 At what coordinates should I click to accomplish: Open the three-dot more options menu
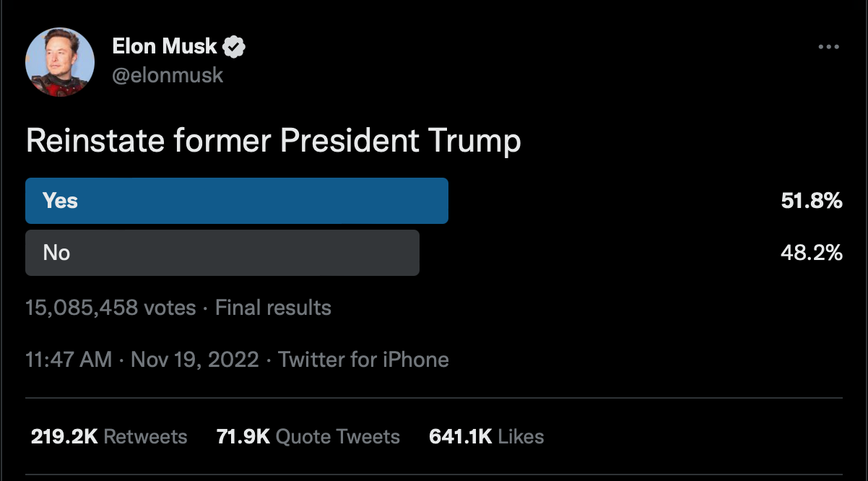click(x=828, y=47)
